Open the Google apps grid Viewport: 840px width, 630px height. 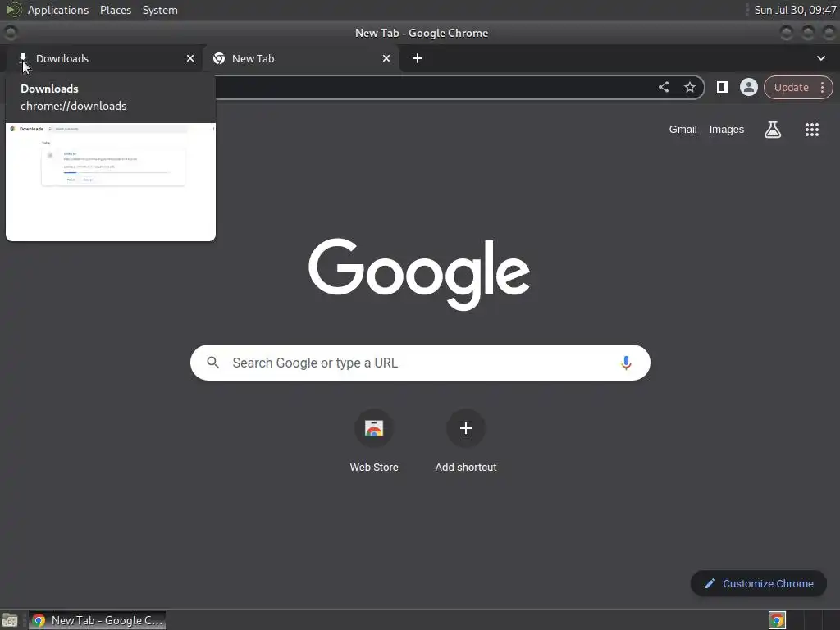coord(812,129)
